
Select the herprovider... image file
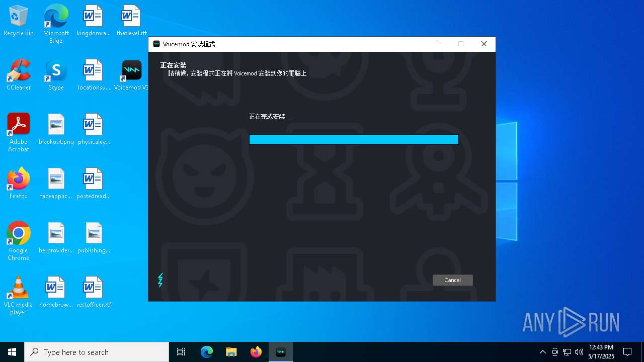pos(56,238)
